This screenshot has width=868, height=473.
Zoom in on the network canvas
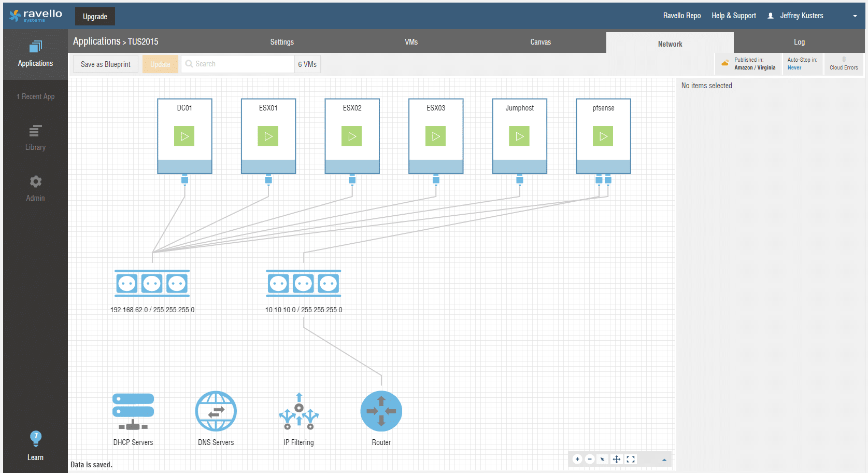[x=577, y=459]
